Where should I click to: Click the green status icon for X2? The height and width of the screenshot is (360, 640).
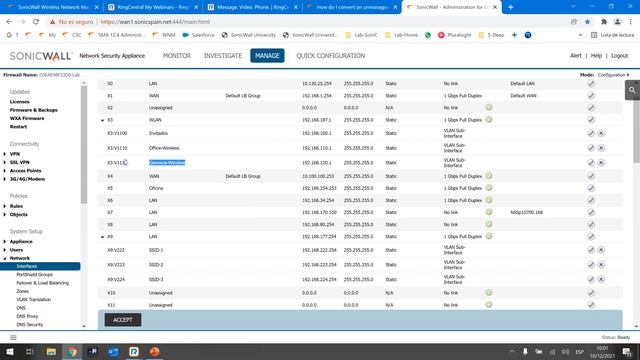coord(489,107)
